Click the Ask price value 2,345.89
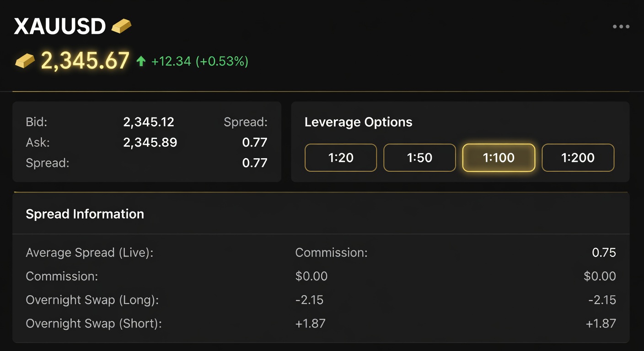The image size is (644, 351). pos(150,142)
